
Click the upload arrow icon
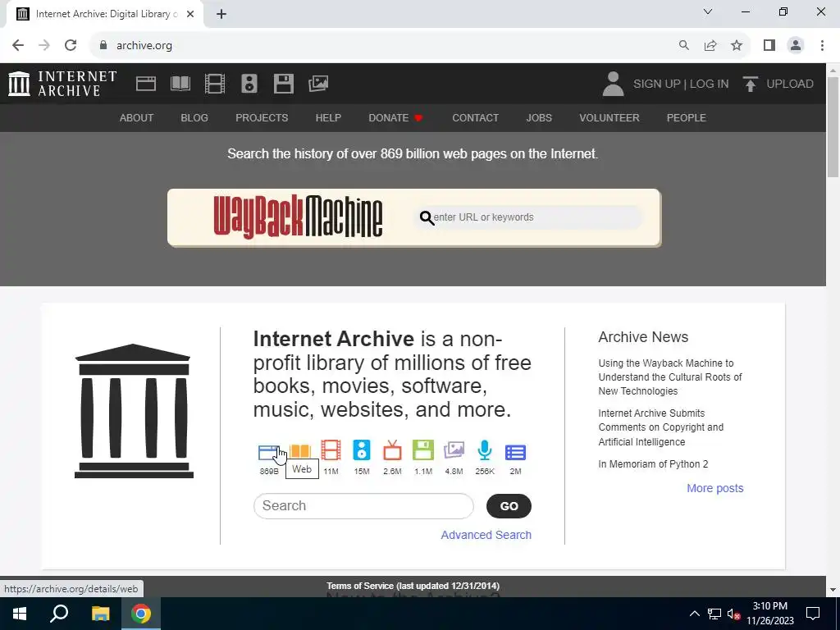(750, 84)
